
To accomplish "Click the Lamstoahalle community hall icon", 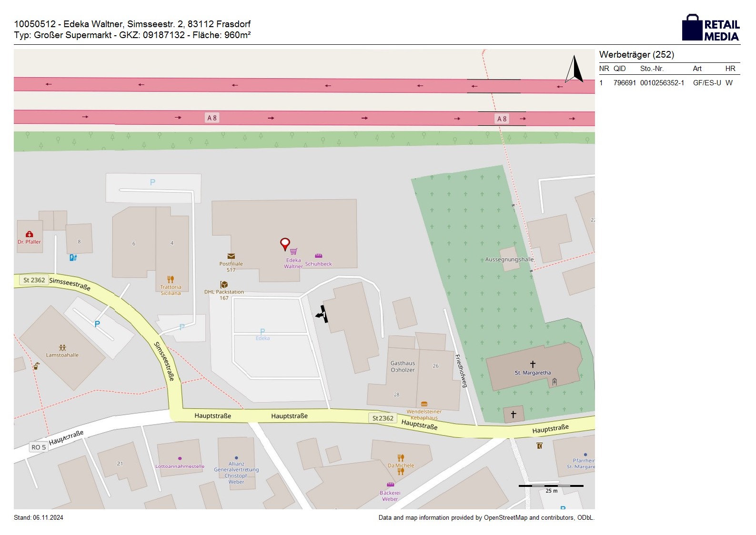I will (x=62, y=348).
